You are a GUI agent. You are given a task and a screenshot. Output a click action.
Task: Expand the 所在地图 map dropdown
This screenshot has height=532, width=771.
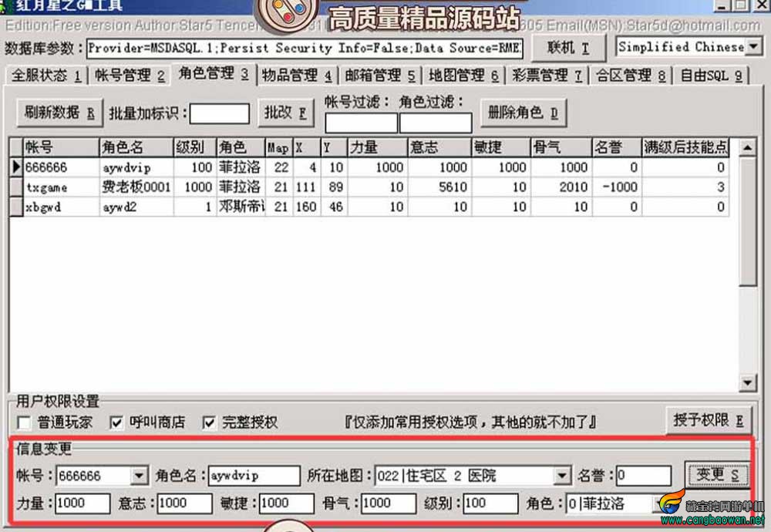(x=561, y=476)
